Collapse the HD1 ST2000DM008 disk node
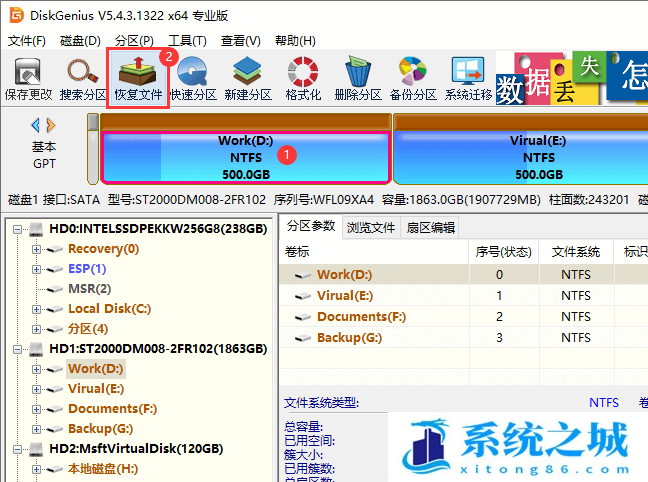The height and width of the screenshot is (482, 648). click(x=17, y=349)
